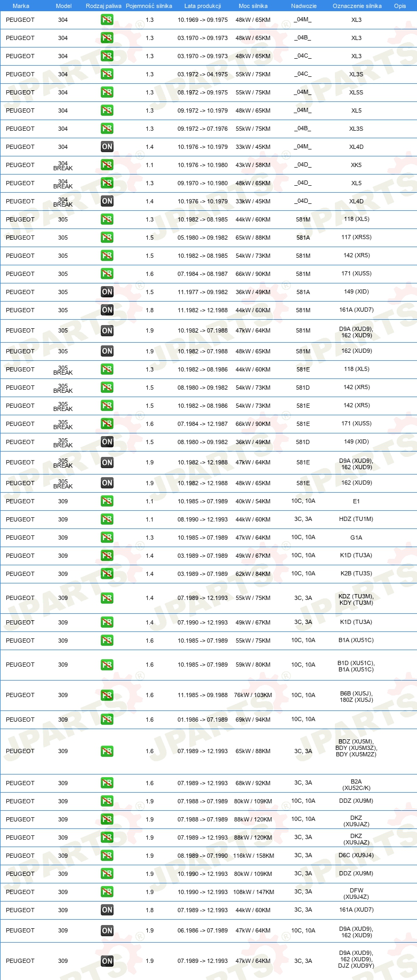The image size is (417, 980).
Task: Click petrol icon in BDZ (XU5M) row
Action: pyautogui.click(x=107, y=752)
